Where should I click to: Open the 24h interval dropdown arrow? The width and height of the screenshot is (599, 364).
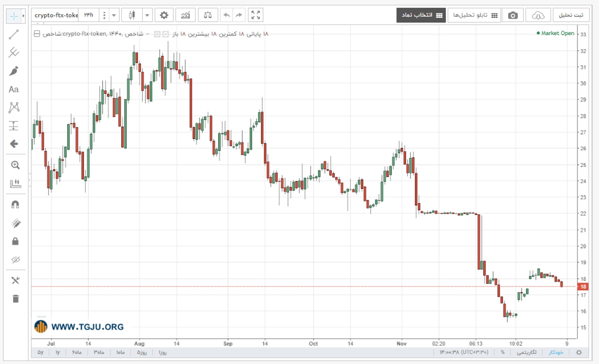(x=114, y=15)
